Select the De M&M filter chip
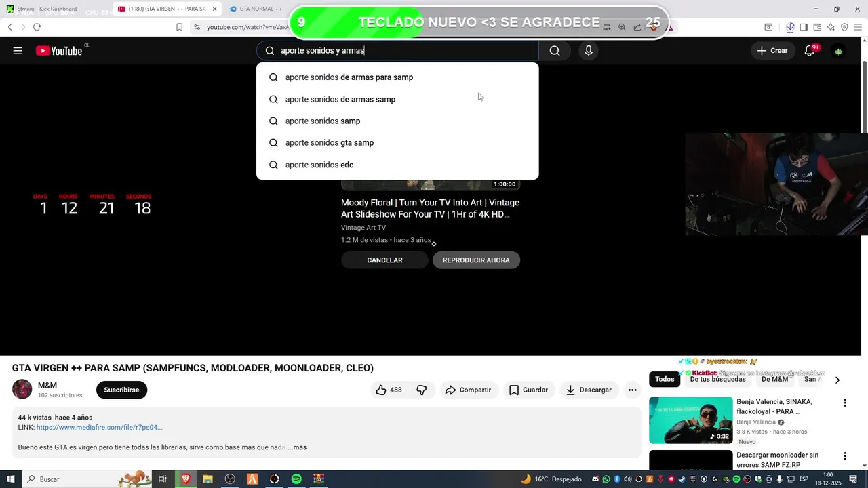 (774, 379)
